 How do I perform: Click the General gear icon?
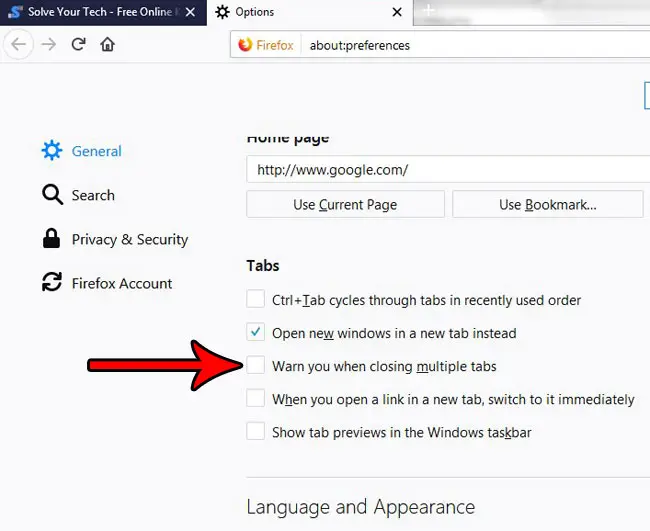tap(51, 151)
